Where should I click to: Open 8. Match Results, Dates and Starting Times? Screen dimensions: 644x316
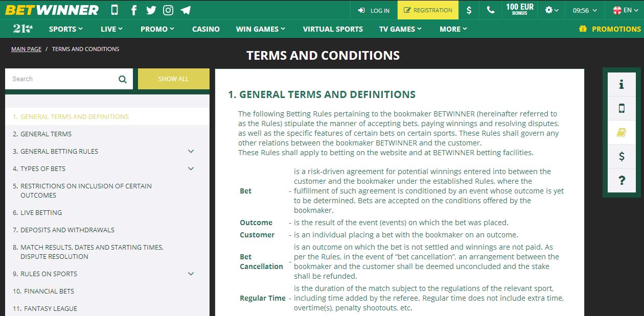[107, 252]
